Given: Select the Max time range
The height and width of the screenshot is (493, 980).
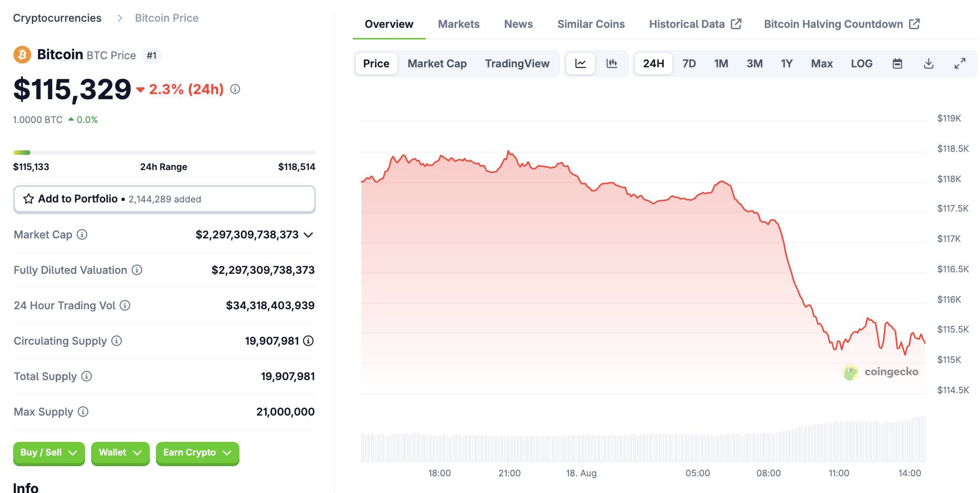Looking at the screenshot, I should [822, 63].
